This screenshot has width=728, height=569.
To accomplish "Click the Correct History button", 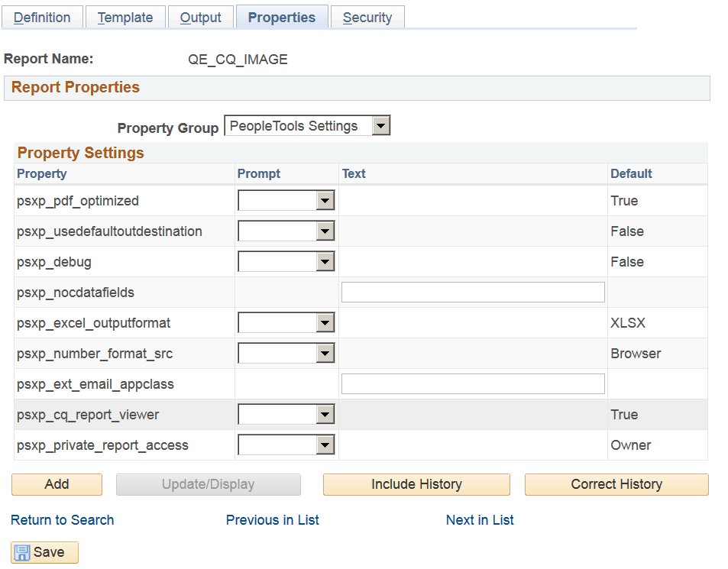I will (x=616, y=484).
